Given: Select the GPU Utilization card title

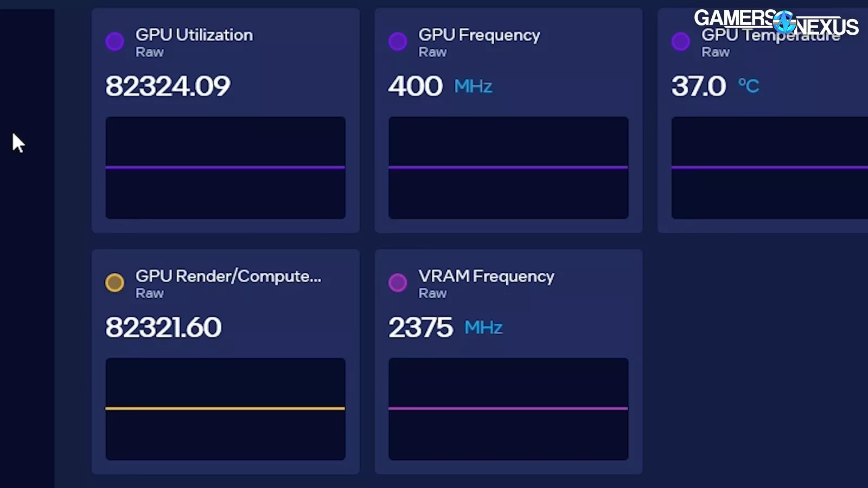Looking at the screenshot, I should [x=194, y=35].
